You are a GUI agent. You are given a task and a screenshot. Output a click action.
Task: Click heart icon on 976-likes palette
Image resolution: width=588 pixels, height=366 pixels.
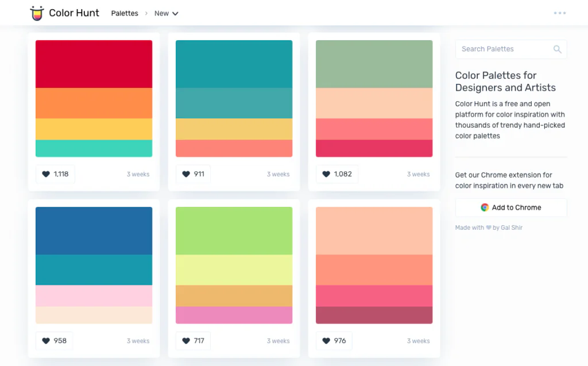click(x=326, y=341)
